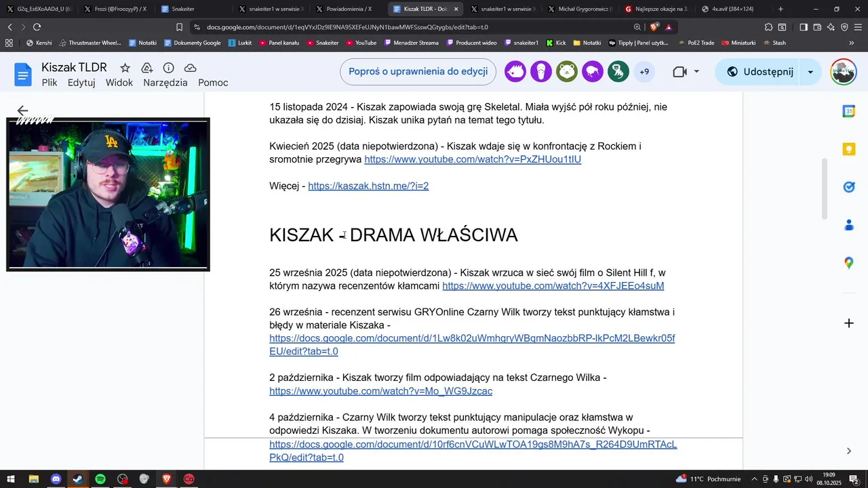Open Google Calendar in the side panel
This screenshot has height=488, width=868.
pos(848,111)
